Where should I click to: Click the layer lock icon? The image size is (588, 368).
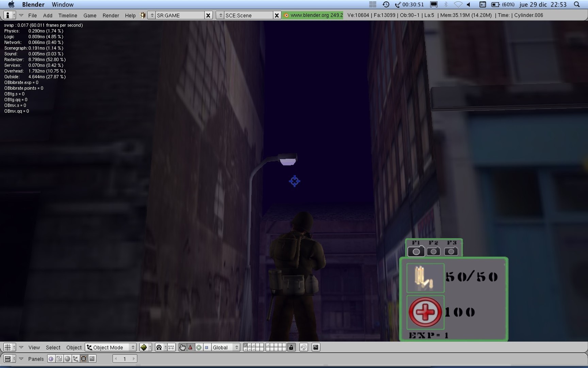(291, 347)
